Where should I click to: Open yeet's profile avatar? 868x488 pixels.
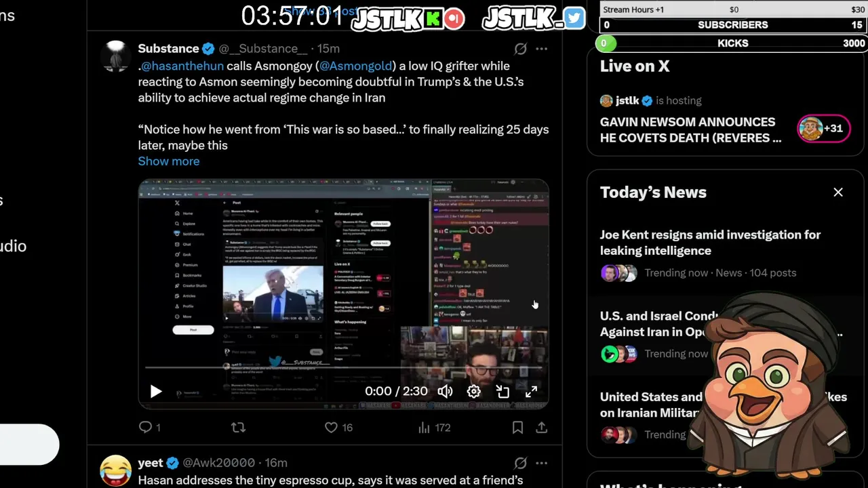coord(115,470)
